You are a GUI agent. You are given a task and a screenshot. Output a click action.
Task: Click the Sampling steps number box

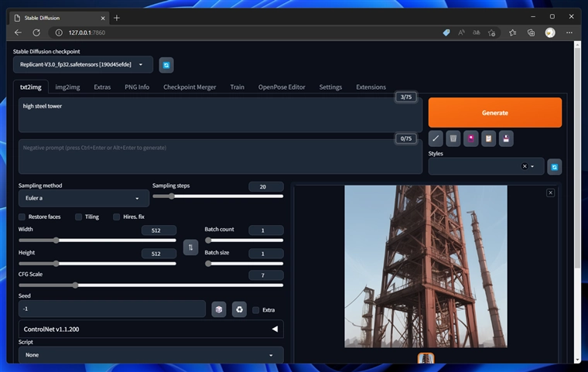(x=266, y=186)
